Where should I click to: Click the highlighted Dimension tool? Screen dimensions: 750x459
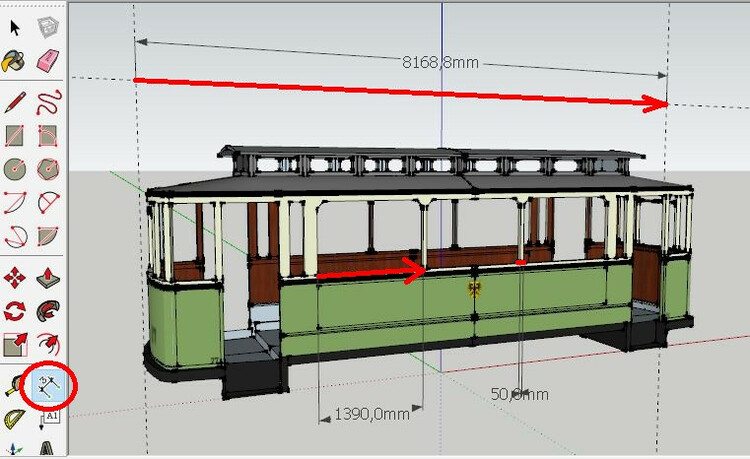tap(49, 385)
